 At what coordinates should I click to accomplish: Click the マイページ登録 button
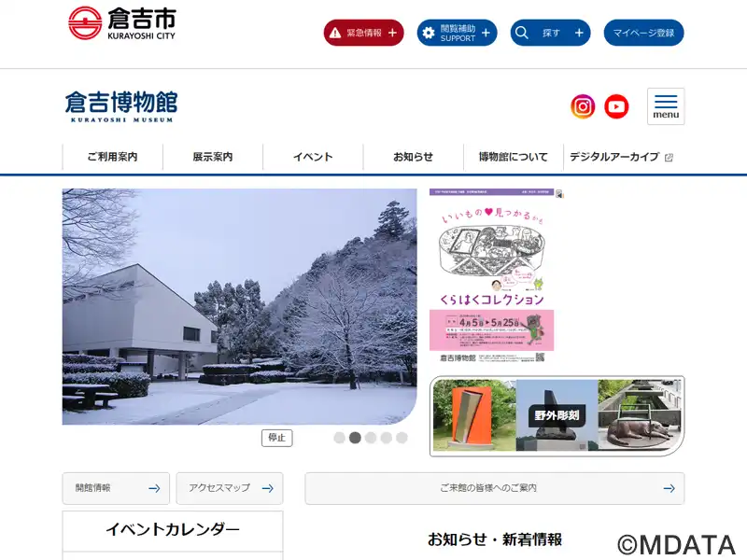point(643,33)
